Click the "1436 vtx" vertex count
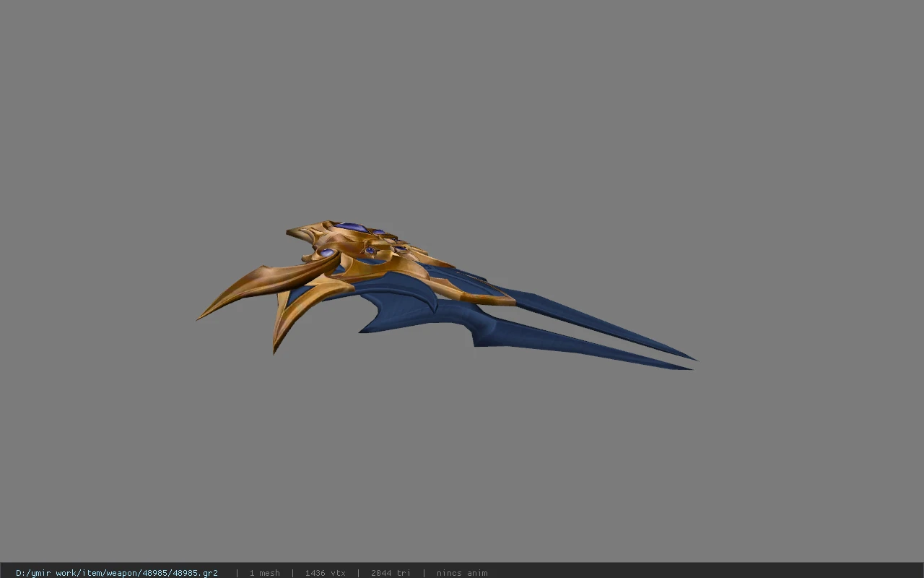The height and width of the screenshot is (578, 924). point(326,573)
